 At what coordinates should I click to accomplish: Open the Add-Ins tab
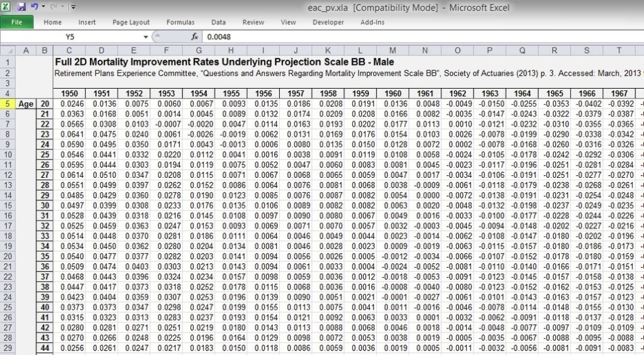372,22
